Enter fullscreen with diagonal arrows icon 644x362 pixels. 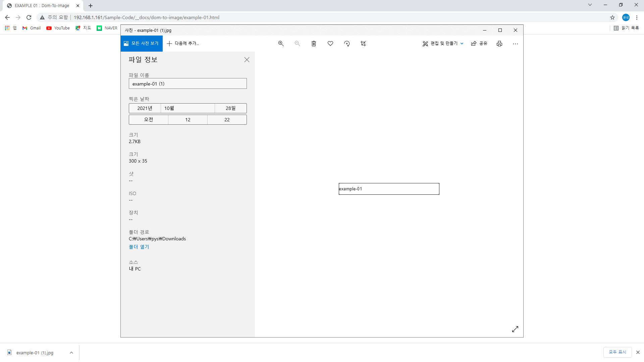click(515, 329)
